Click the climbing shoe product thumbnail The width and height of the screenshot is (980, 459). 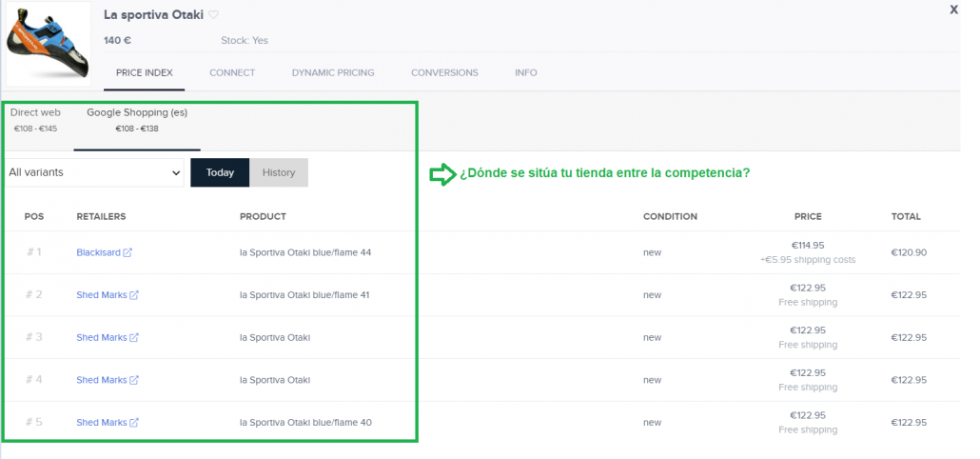click(x=49, y=44)
